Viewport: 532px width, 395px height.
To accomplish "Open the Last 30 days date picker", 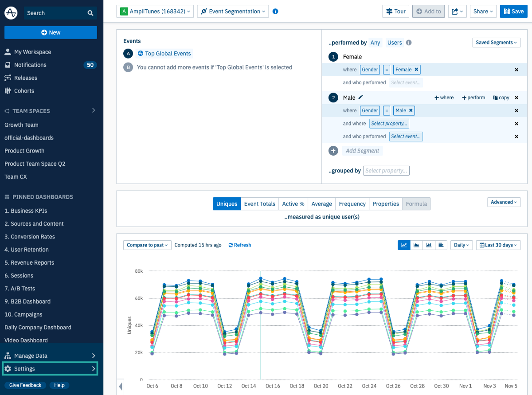I will [x=498, y=245].
